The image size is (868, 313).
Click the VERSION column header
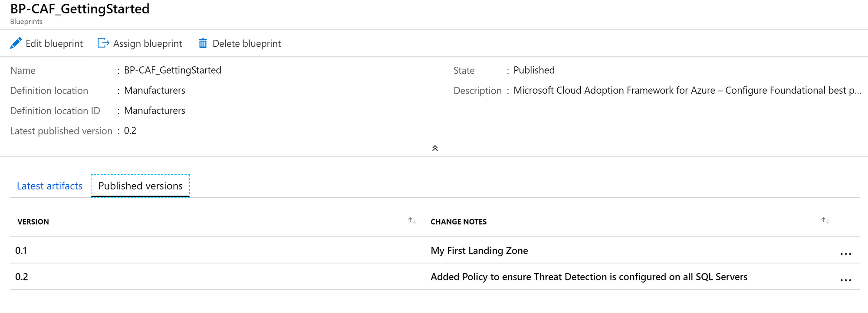point(33,222)
